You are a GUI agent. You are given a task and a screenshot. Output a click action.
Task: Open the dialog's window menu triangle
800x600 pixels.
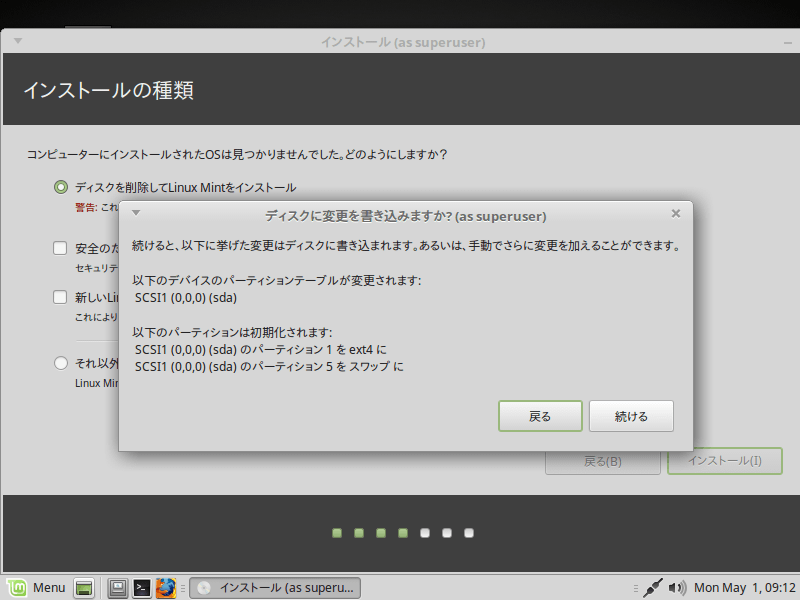(x=136, y=213)
